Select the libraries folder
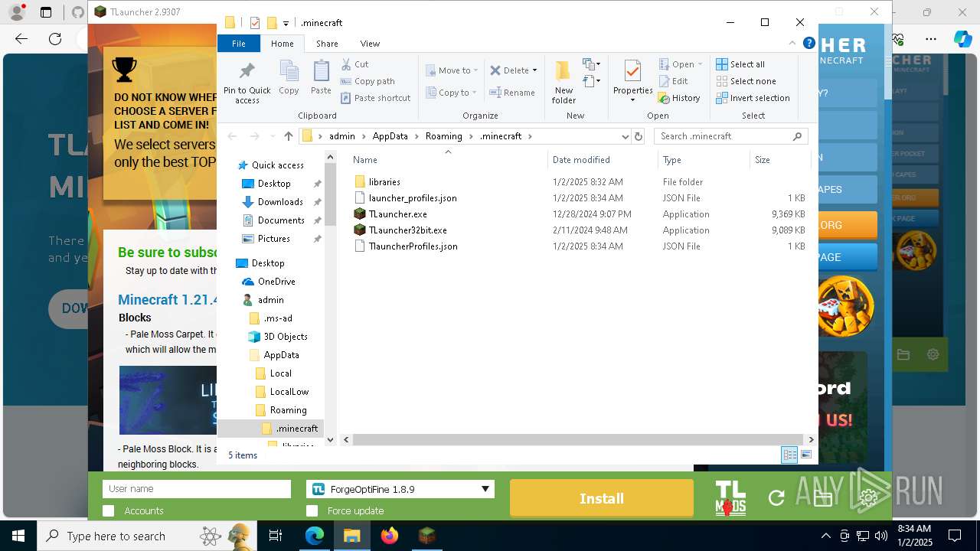Viewport: 980px width, 551px height. [x=384, y=182]
